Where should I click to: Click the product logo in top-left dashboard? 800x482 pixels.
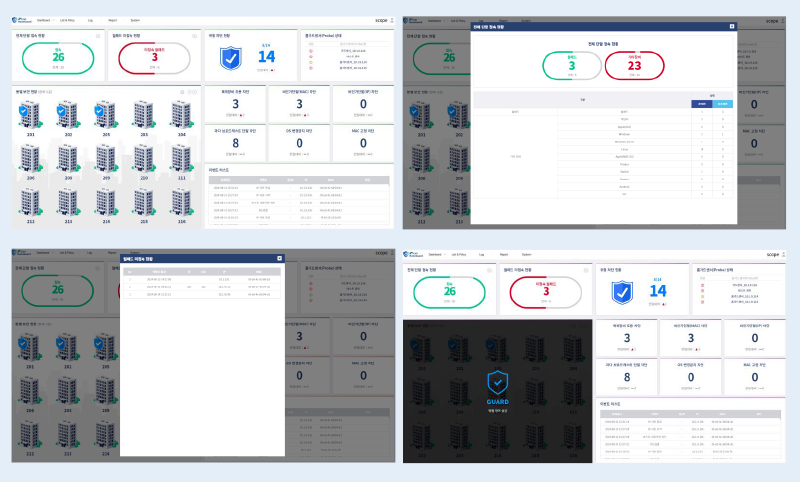click(x=21, y=19)
